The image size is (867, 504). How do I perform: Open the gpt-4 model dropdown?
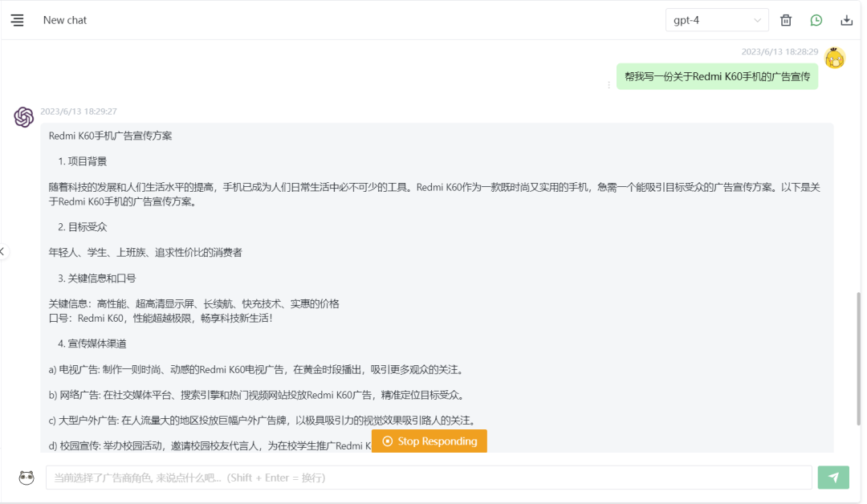click(x=717, y=20)
